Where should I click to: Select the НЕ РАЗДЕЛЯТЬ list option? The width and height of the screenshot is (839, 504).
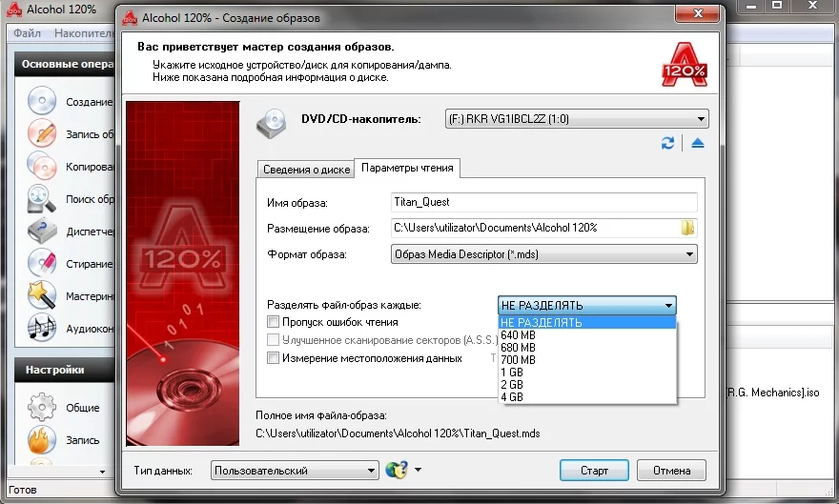click(587, 322)
